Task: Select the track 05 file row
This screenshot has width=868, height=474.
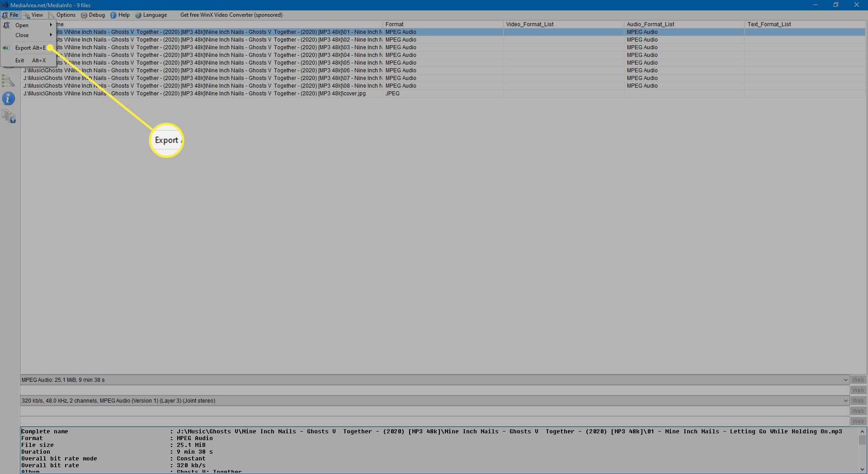Action: pos(443,63)
